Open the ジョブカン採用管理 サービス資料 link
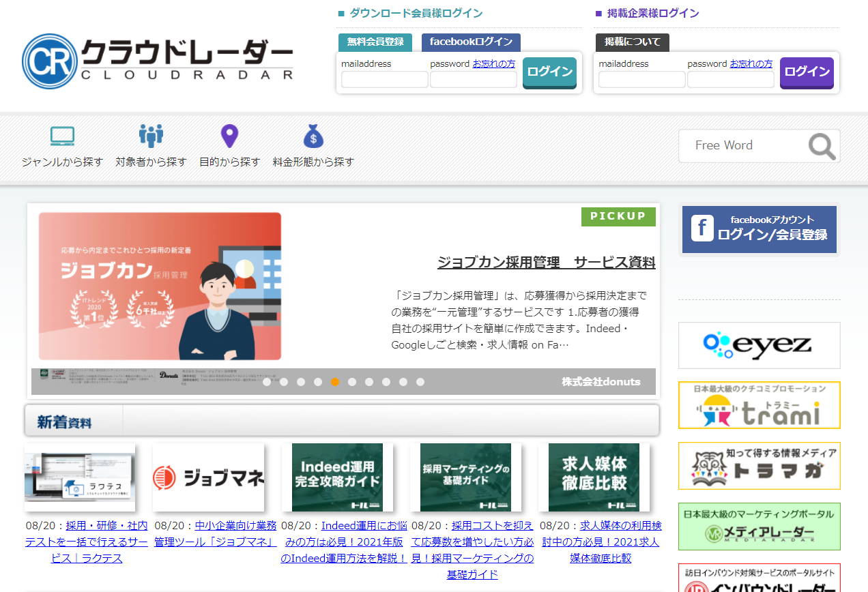 546,263
